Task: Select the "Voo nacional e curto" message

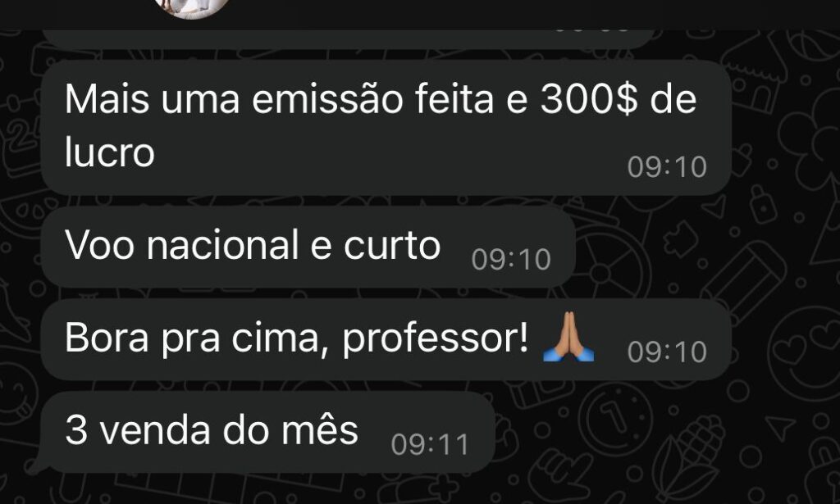Action: coord(308,247)
